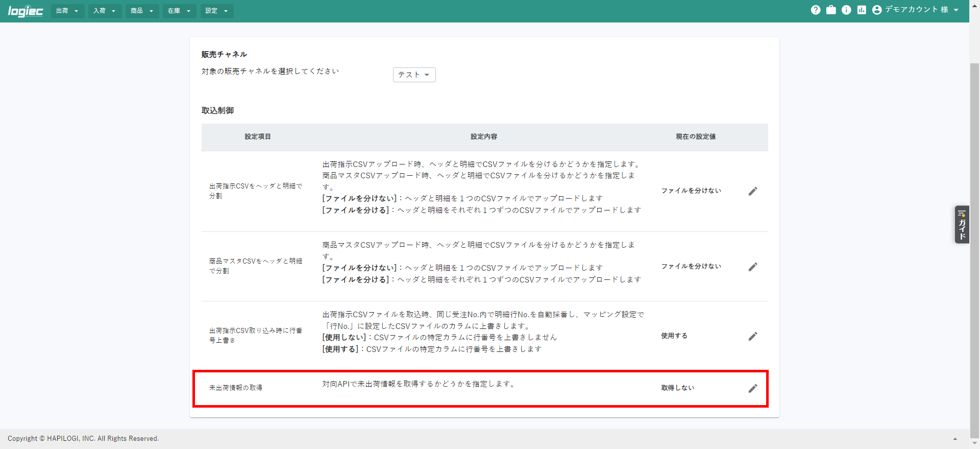Screen dimensions: 980x449
Task: Edit the 出荷指示CSVをヘッダと明細で分割 setting
Action: click(753, 191)
